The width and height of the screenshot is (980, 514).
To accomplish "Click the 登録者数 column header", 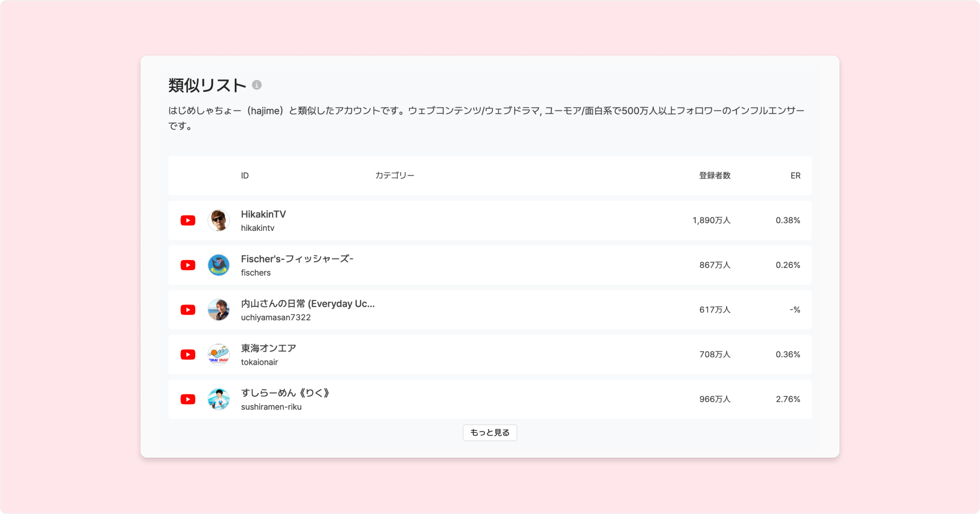I will click(715, 175).
